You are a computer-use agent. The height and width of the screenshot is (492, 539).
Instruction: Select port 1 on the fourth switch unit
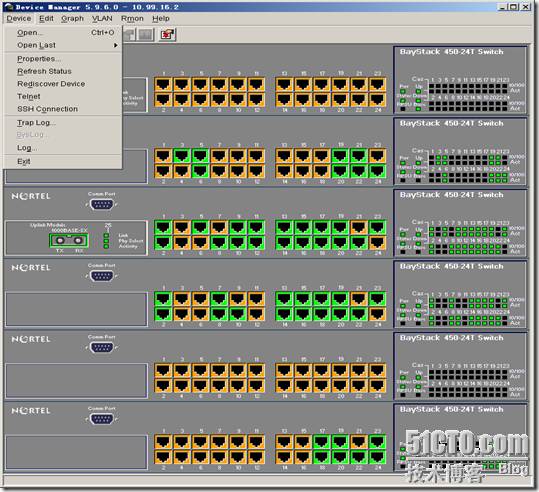(163, 299)
